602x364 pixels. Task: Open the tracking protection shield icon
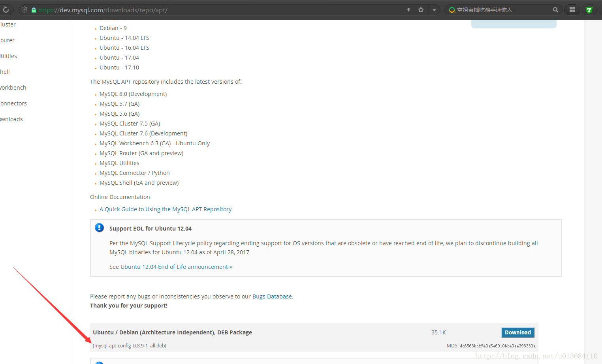coord(24,10)
